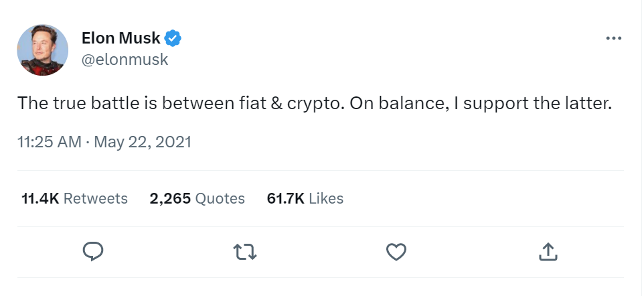Click the tweet text about fiat & crypto
The height and width of the screenshot is (296, 644).
[314, 104]
